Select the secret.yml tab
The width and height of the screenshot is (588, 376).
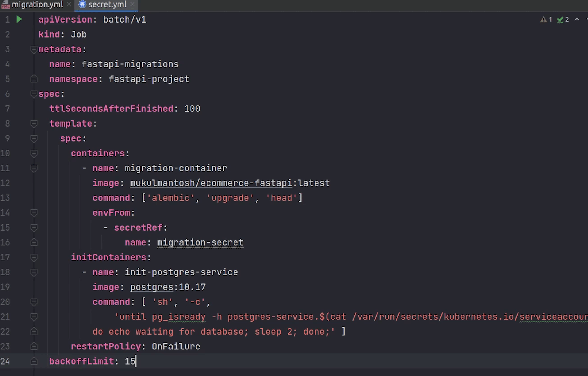(107, 4)
